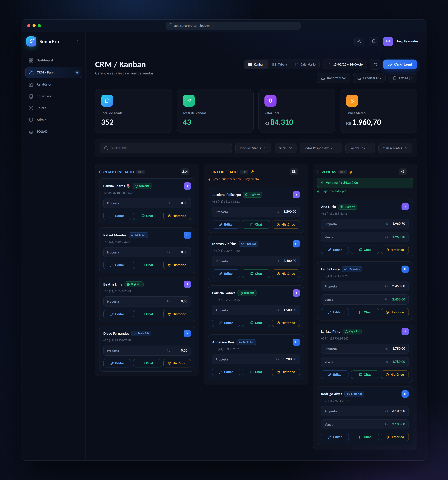Open Chat for Jucelene Policarpo
This screenshot has width=448, height=480.
[x=256, y=225]
